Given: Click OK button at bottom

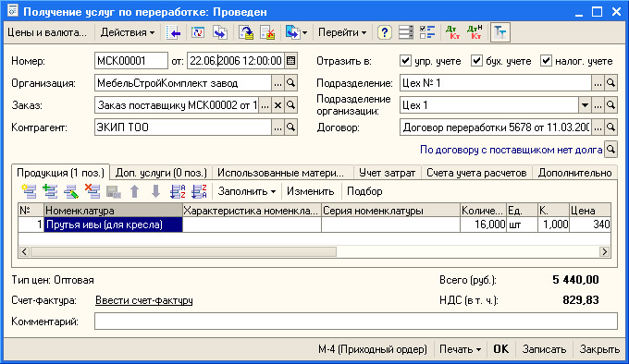Looking at the screenshot, I should [500, 349].
